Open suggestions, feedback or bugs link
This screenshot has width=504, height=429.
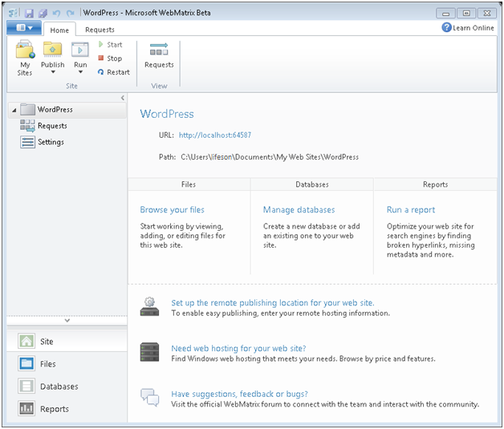click(x=239, y=394)
